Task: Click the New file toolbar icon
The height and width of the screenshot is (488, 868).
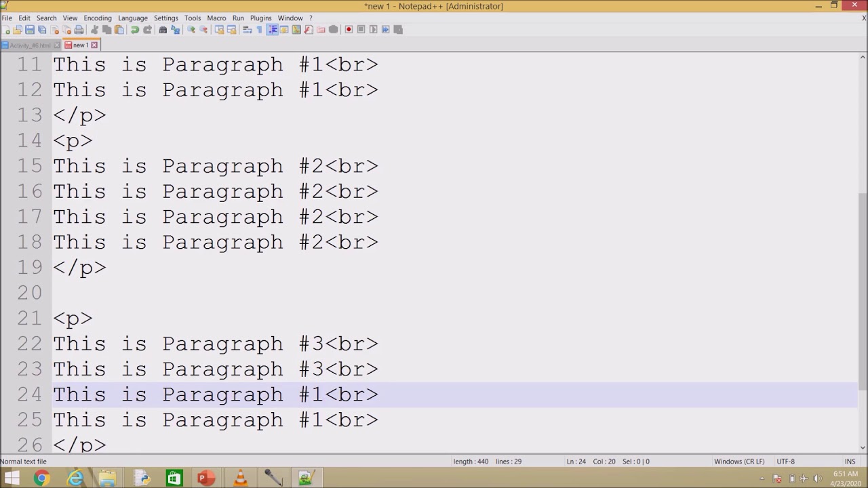Action: tap(5, 30)
